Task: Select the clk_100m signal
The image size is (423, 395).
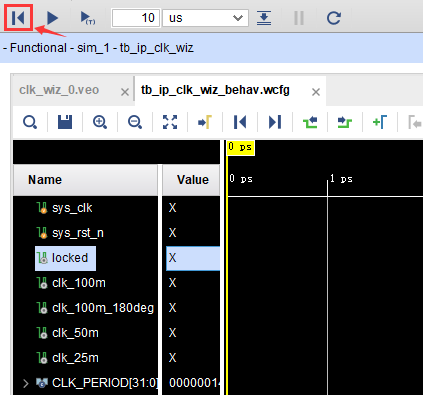Action: coord(79,283)
